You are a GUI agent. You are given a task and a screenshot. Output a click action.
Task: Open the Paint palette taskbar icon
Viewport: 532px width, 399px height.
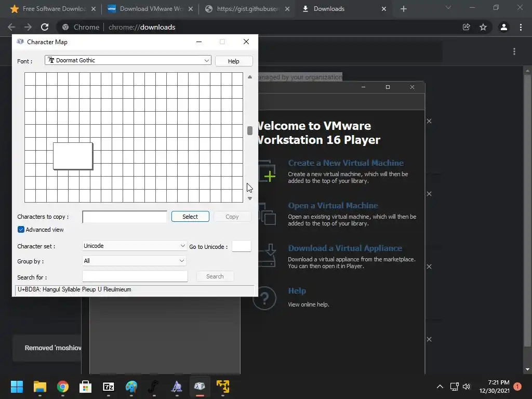[131, 387]
